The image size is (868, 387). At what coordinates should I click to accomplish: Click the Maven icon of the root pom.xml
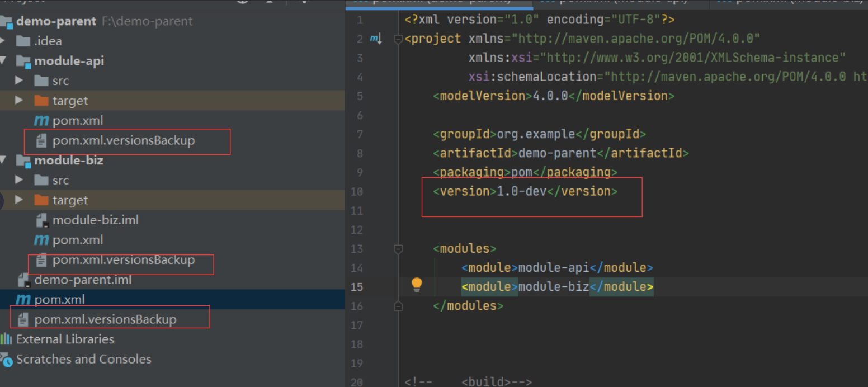23,300
